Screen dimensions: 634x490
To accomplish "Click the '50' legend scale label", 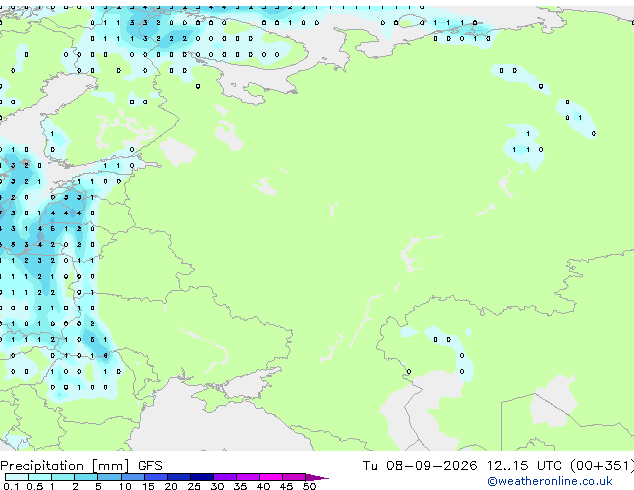I will tap(309, 486).
